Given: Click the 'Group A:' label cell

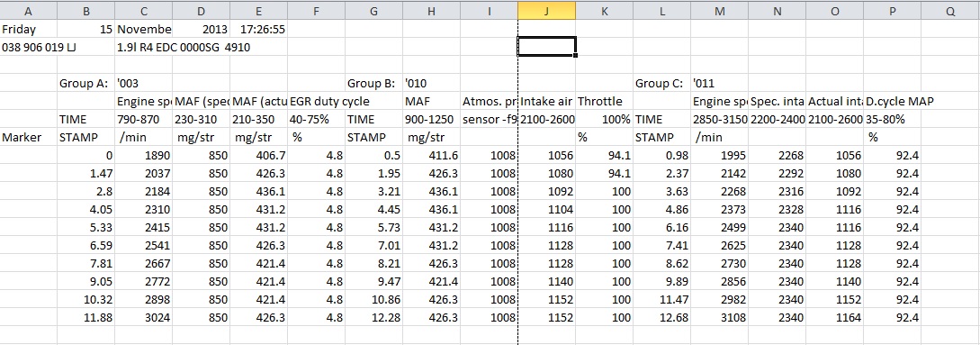Looking at the screenshot, I should [86, 83].
